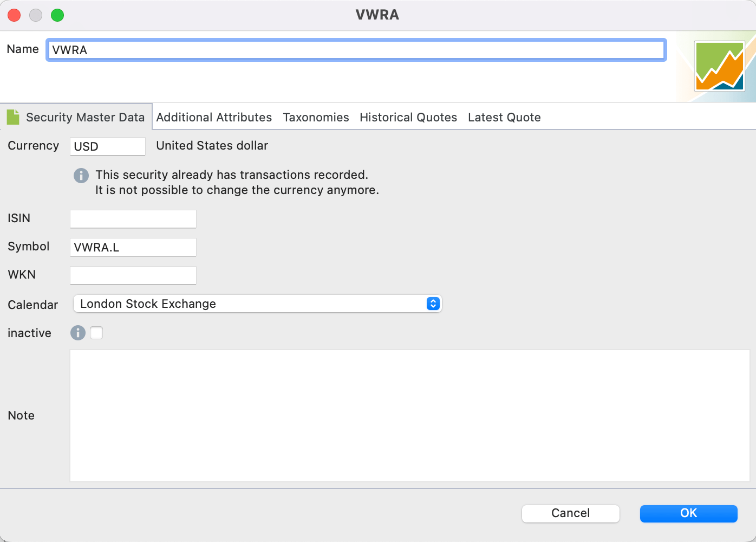Confirm changes with the OK button

pos(689,513)
